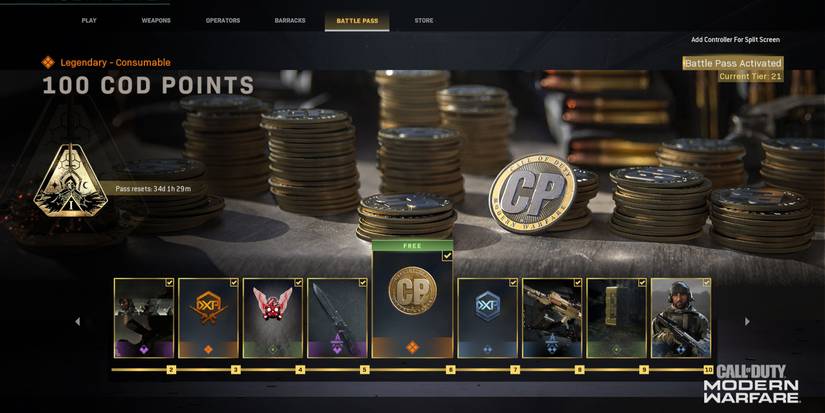The height and width of the screenshot is (413, 825).
Task: Switch to the Operators tab
Action: point(223,21)
